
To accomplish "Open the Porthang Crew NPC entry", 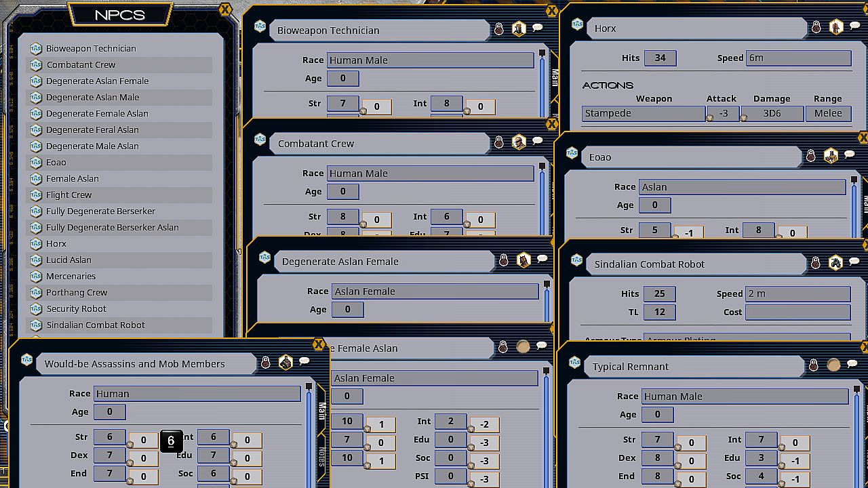I will (x=77, y=293).
